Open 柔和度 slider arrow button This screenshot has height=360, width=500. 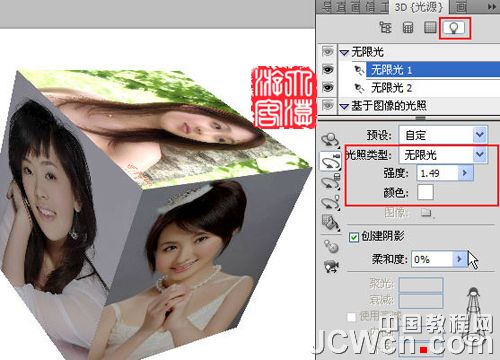[x=460, y=259]
